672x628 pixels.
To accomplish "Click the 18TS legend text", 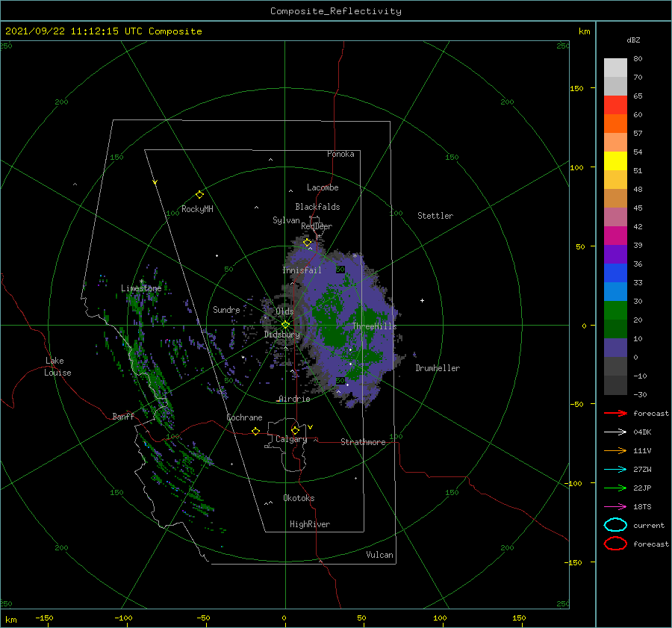I will [x=642, y=507].
